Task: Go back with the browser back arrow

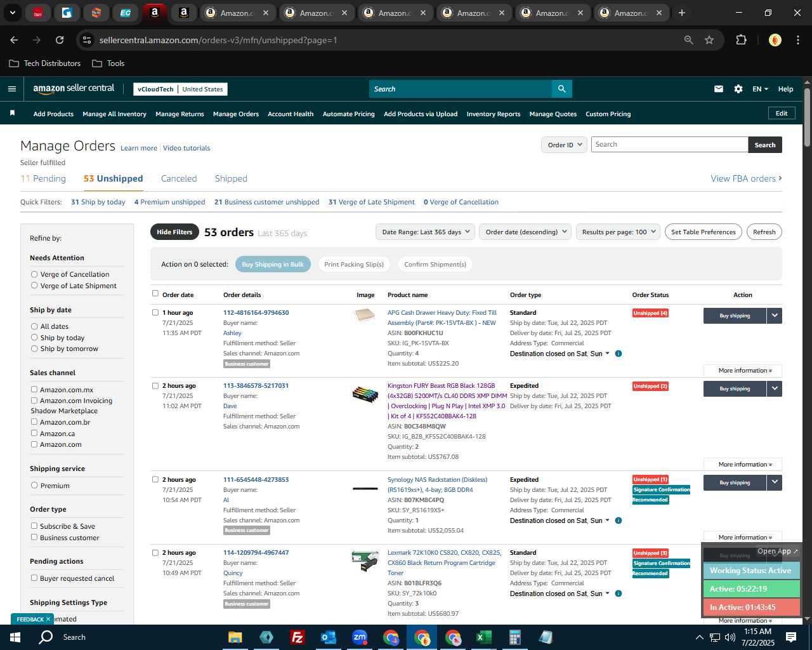Action: click(x=14, y=40)
